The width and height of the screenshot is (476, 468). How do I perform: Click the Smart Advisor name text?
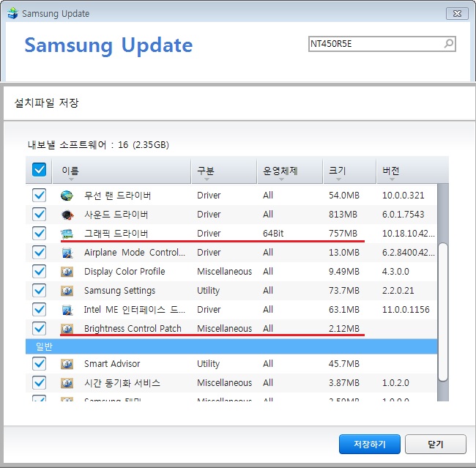[x=112, y=364]
